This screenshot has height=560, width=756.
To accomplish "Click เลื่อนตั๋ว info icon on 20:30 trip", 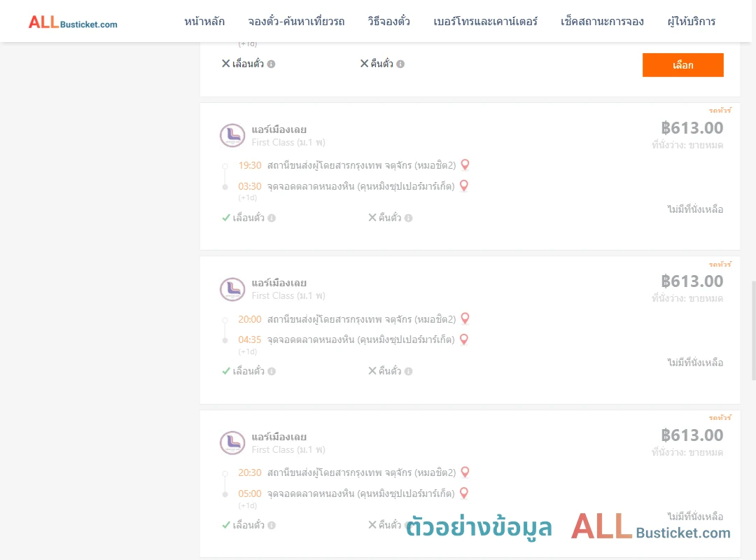I will click(x=272, y=525).
